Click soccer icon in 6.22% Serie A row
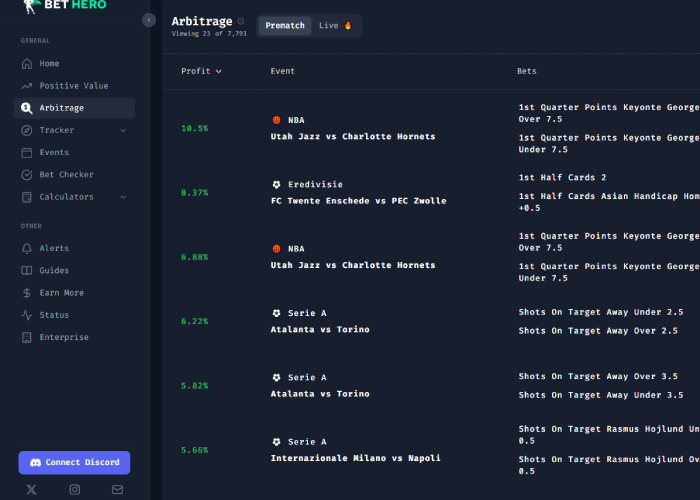Screen dimensions: 700x500 pyautogui.click(x=276, y=313)
